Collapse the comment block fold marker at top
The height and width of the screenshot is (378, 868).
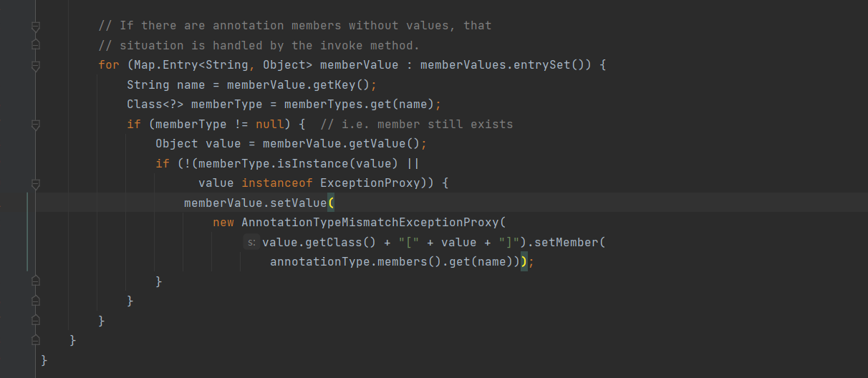tap(35, 26)
